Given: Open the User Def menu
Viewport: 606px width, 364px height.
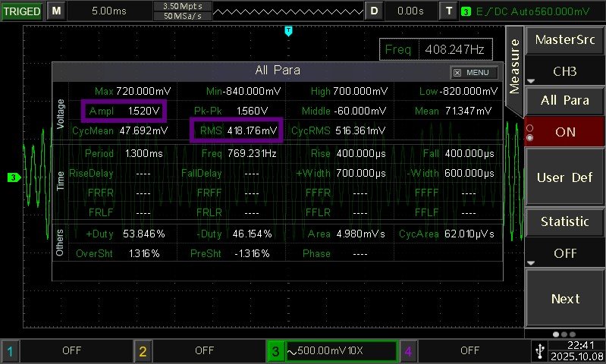Looking at the screenshot, I should point(564,177).
